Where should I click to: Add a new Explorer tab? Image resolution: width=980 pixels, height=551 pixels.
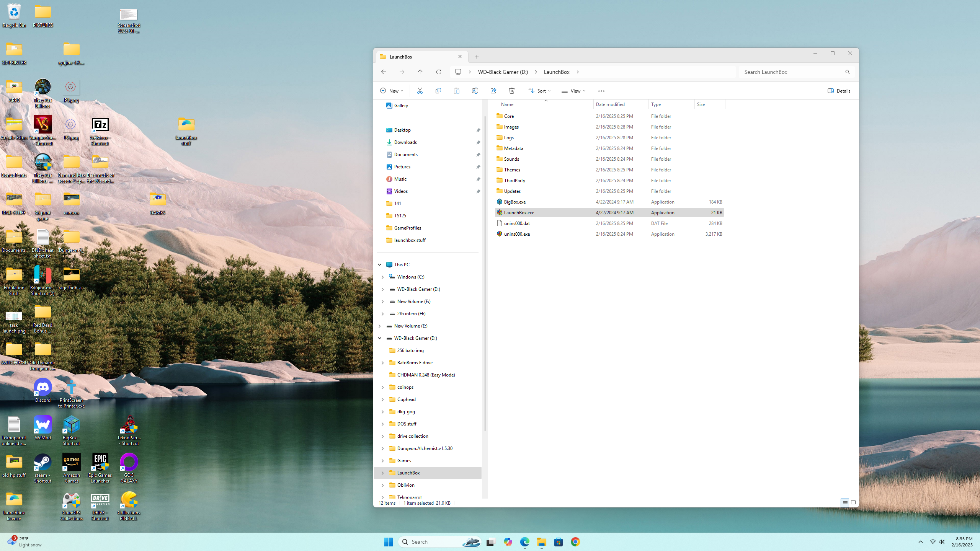pyautogui.click(x=477, y=57)
